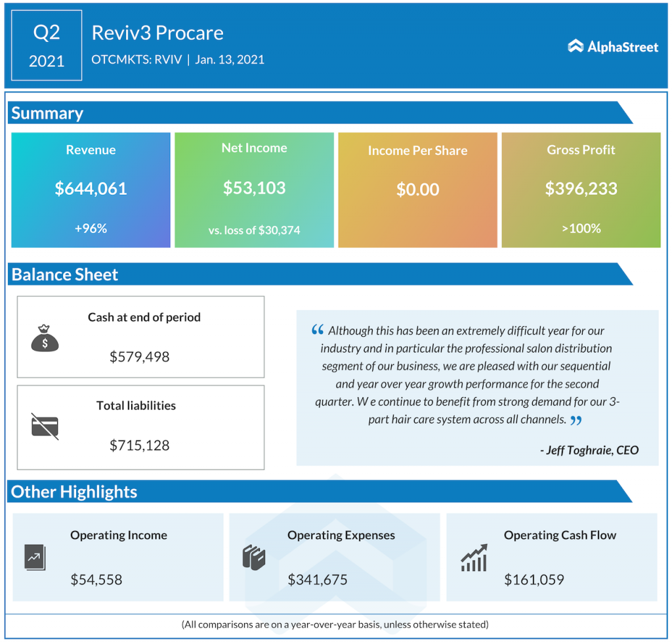Click the Gross Profit $396,233 card

point(581,190)
